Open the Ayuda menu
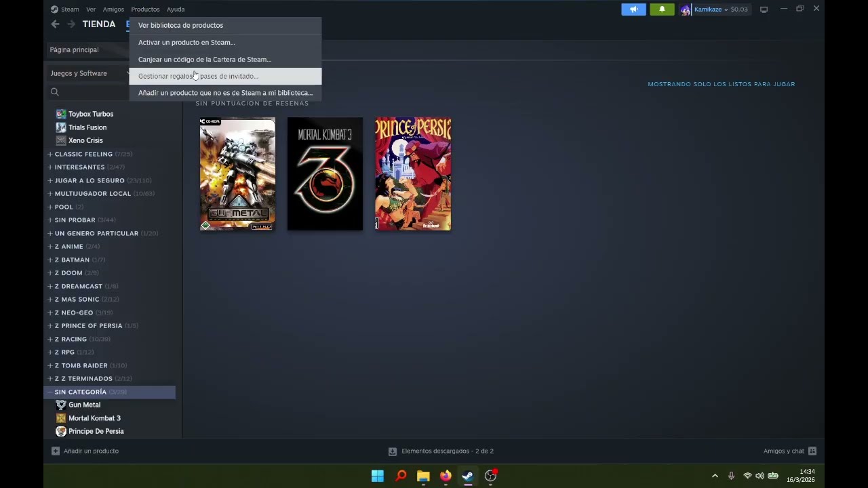This screenshot has height=488, width=868. click(176, 9)
